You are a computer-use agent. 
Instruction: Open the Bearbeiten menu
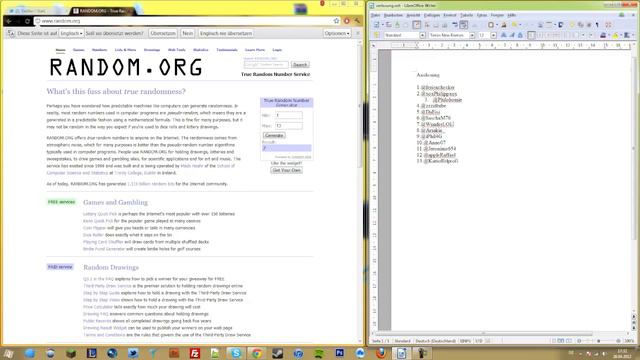click(393, 15)
